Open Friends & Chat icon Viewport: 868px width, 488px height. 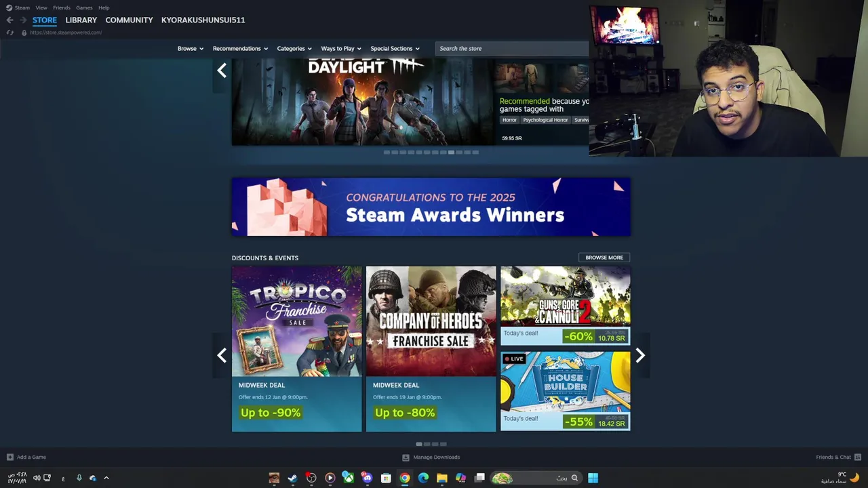pyautogui.click(x=858, y=457)
